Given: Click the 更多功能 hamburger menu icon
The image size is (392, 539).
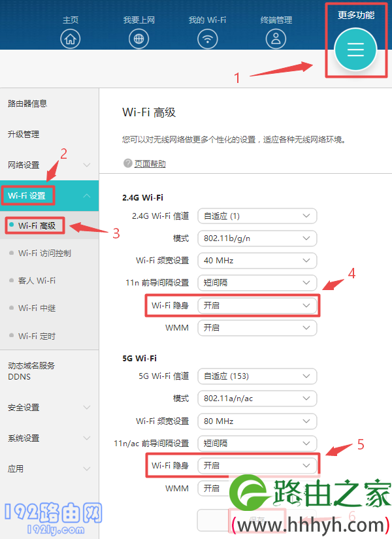Looking at the screenshot, I should coord(355,49).
